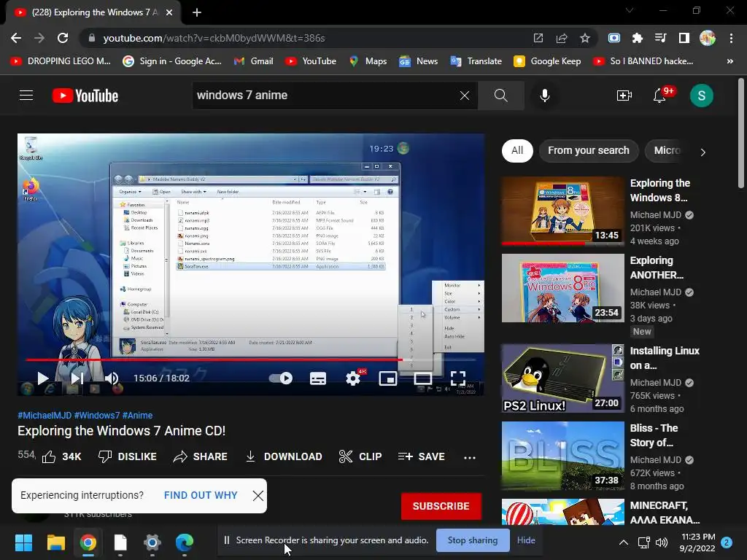Click the #Windows7 hashtag
Viewport: 747px width, 560px height.
97,415
